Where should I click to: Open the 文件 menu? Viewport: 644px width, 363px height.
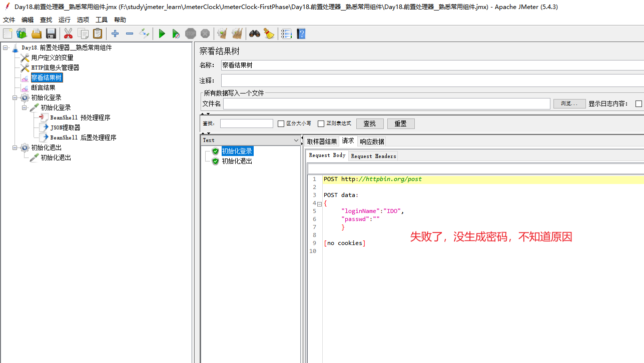pos(9,19)
